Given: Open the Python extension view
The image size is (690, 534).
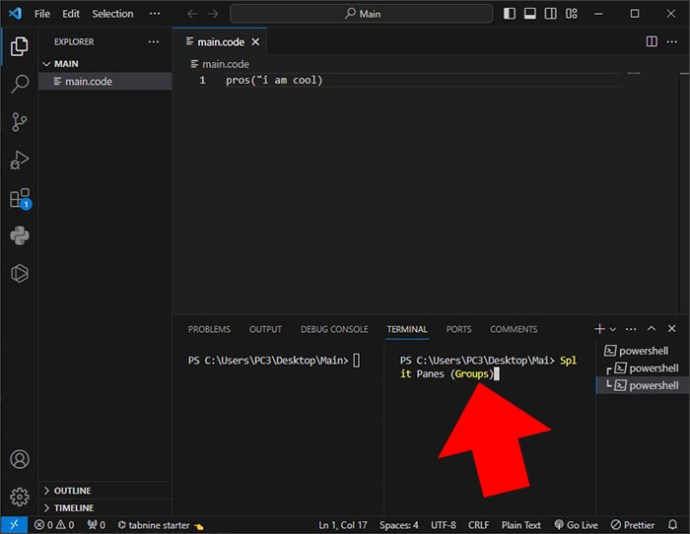Looking at the screenshot, I should [19, 236].
